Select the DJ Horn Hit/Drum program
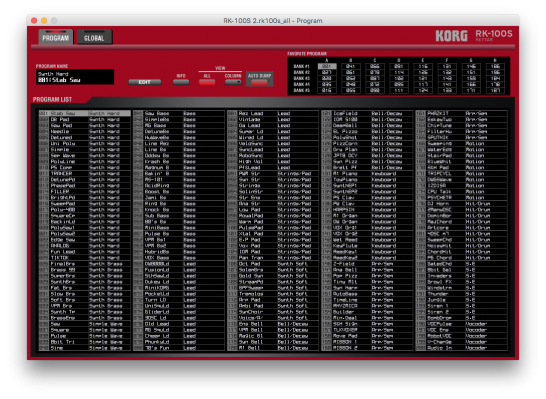 [x=461, y=203]
